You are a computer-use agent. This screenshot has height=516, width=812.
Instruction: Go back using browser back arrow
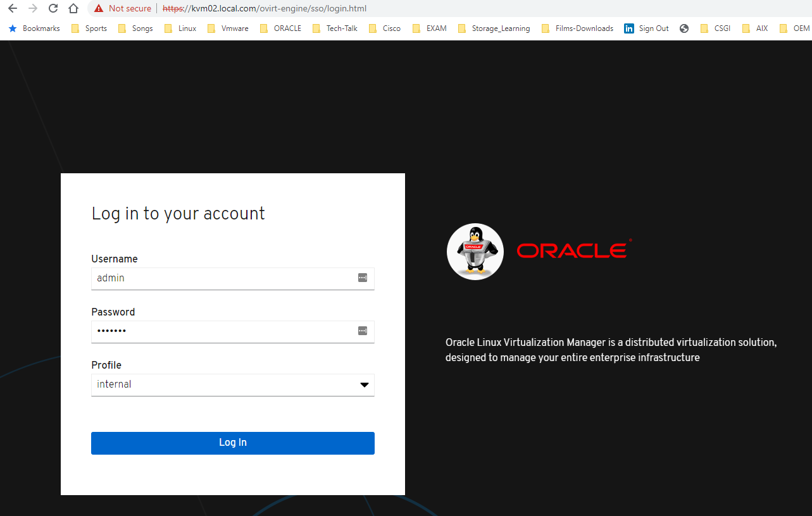pos(12,8)
